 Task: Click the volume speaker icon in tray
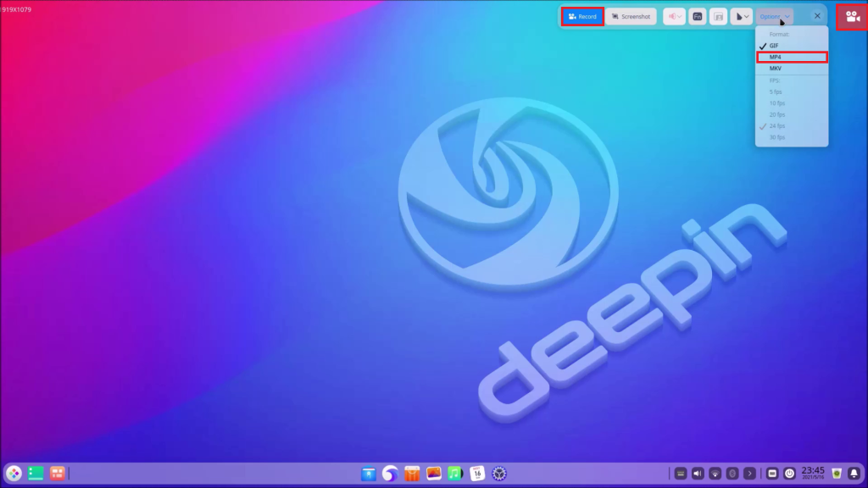tap(698, 473)
